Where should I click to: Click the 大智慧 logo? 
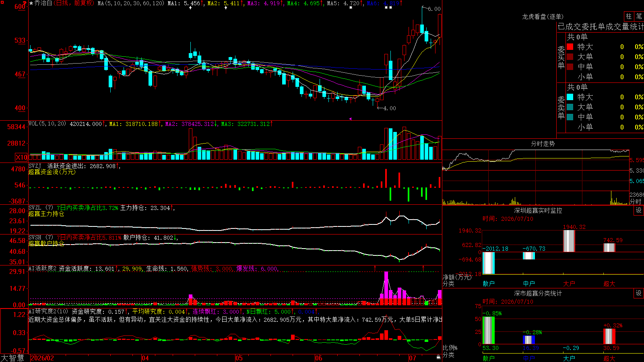12,358
